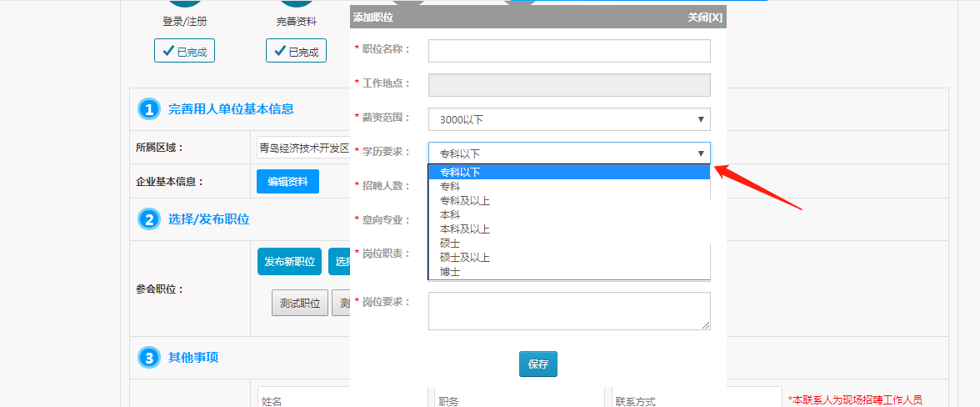The width and height of the screenshot is (980, 407).
Task: Select '博士' education option
Action: click(450, 272)
